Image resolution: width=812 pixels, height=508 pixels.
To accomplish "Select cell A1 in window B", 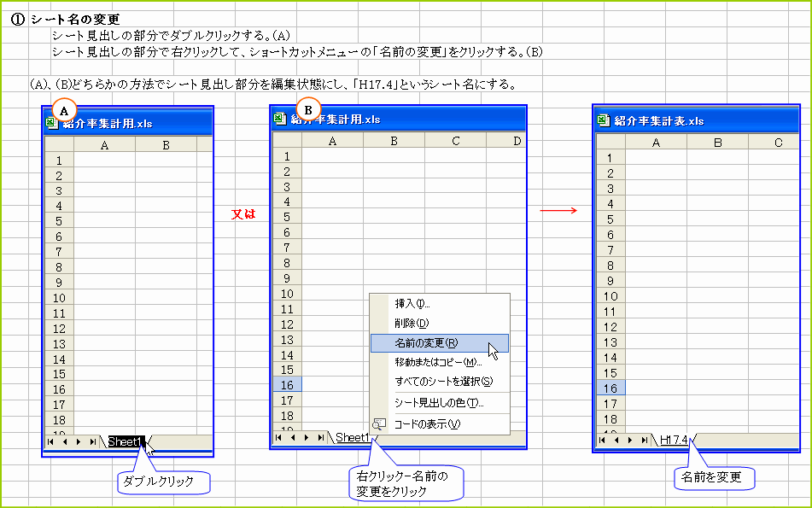I will [x=330, y=156].
